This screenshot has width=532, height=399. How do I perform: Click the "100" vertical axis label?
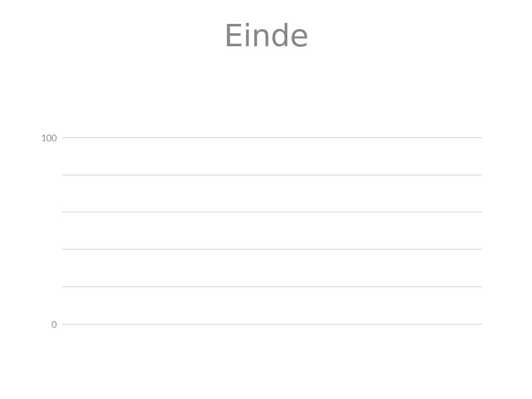(49, 138)
